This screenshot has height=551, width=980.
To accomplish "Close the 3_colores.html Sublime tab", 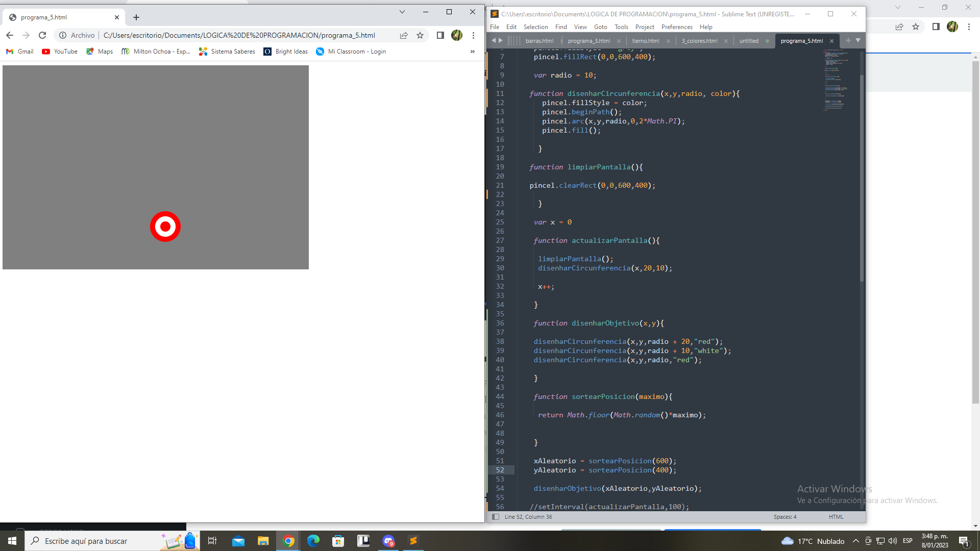I will click(726, 41).
